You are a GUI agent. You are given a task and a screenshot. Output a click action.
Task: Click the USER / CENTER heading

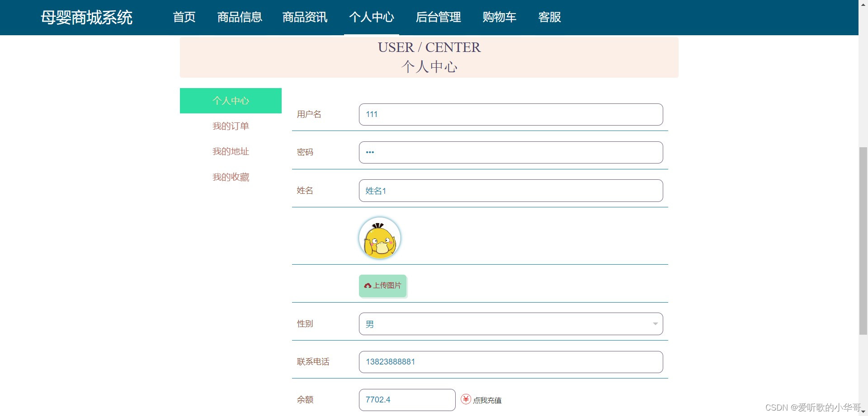pos(429,47)
